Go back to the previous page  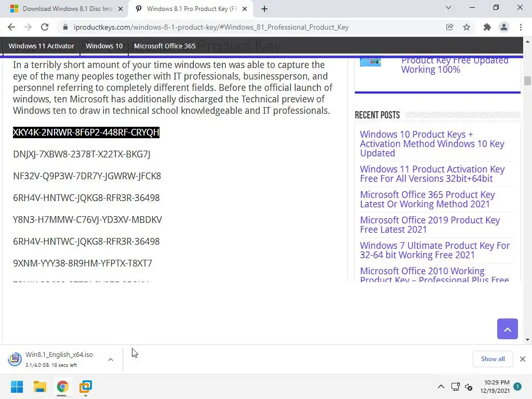click(11, 27)
